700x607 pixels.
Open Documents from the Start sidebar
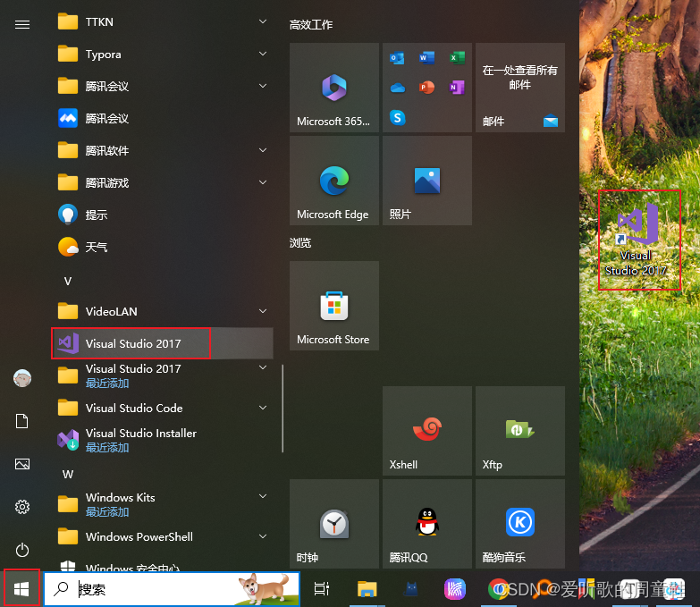click(x=22, y=421)
